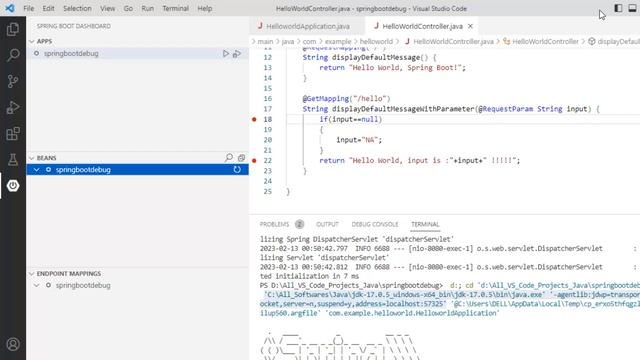Image resolution: width=640 pixels, height=360 pixels.
Task: Refresh the springbootdebug beans entry
Action: click(x=237, y=169)
